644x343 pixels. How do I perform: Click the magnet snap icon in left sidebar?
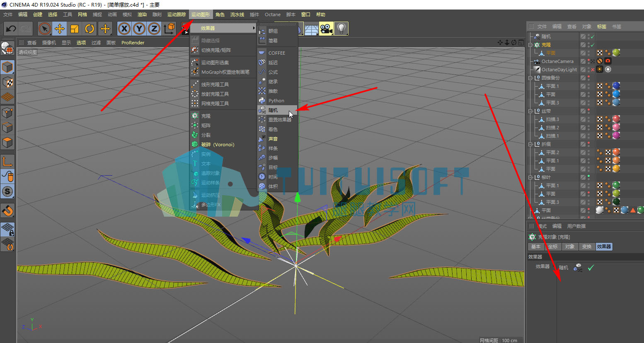point(8,211)
